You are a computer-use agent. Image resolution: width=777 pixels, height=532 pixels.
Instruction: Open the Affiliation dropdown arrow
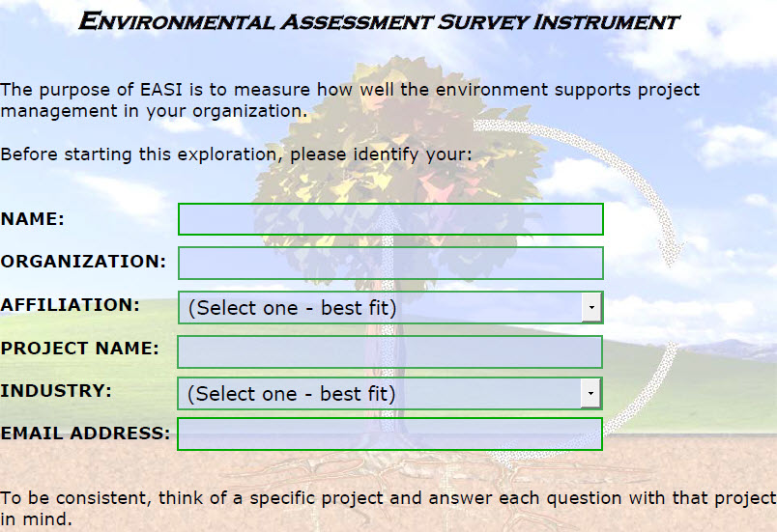591,307
